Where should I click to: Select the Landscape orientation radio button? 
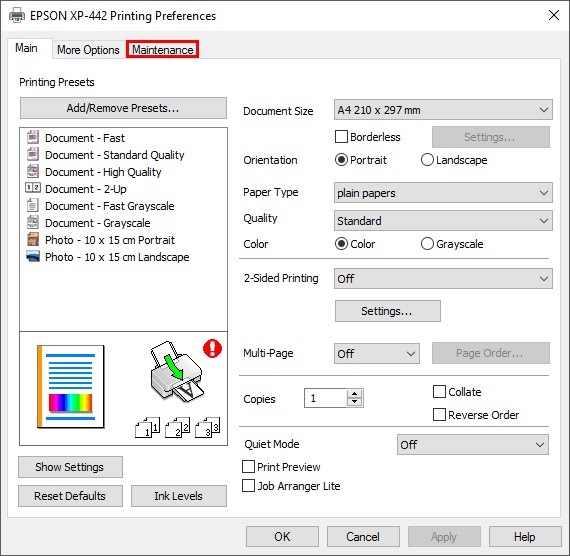coord(427,160)
